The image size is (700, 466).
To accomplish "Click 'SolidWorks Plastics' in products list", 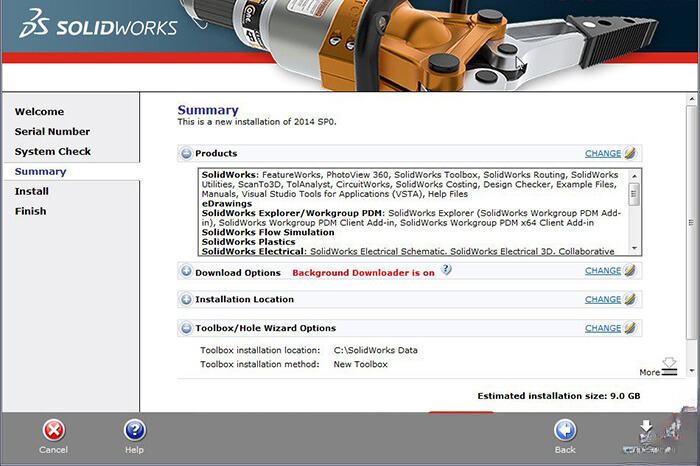I will [248, 242].
